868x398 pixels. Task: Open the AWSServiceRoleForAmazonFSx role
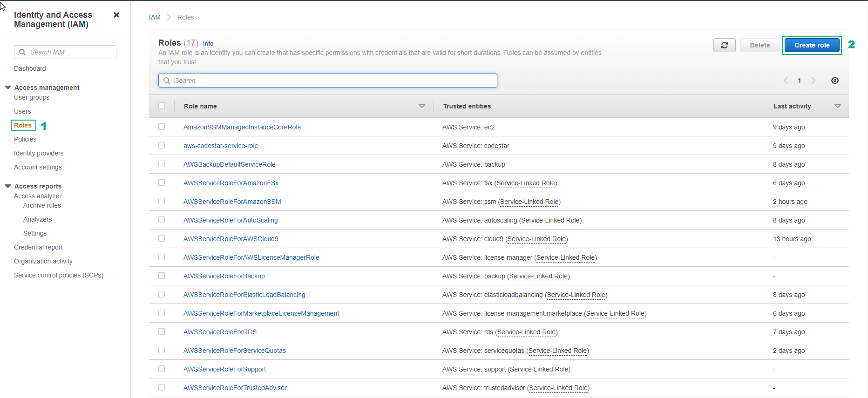231,183
